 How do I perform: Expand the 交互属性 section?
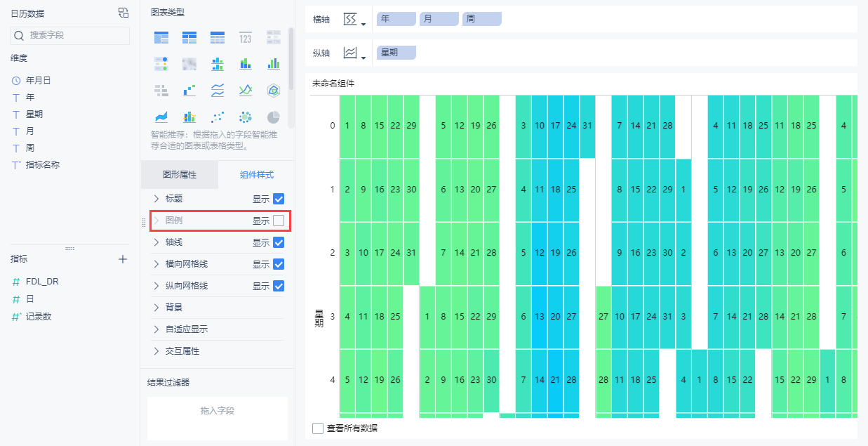click(156, 351)
